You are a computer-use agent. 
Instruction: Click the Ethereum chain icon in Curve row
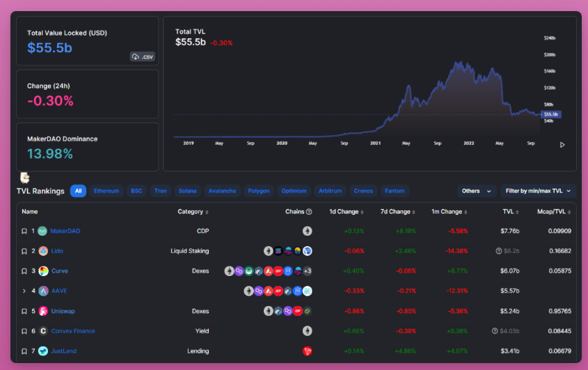229,271
